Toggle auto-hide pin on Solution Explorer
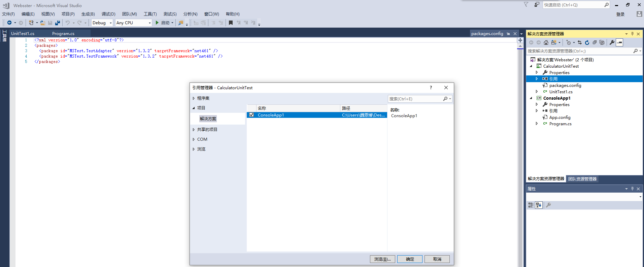This screenshot has height=267, width=644. (x=632, y=34)
